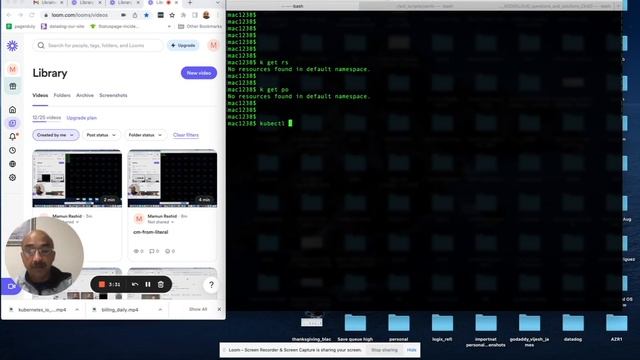
Task: Open the Chrome profile picture
Action: point(207,15)
